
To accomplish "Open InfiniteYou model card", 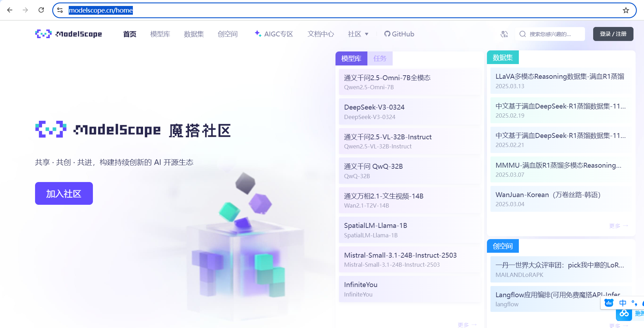I will click(x=409, y=289).
